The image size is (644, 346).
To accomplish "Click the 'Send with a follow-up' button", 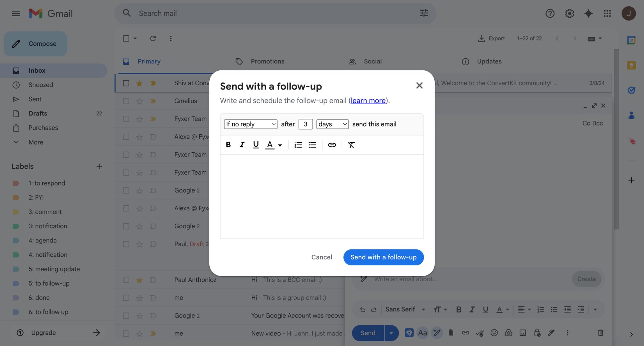I will pyautogui.click(x=383, y=257).
